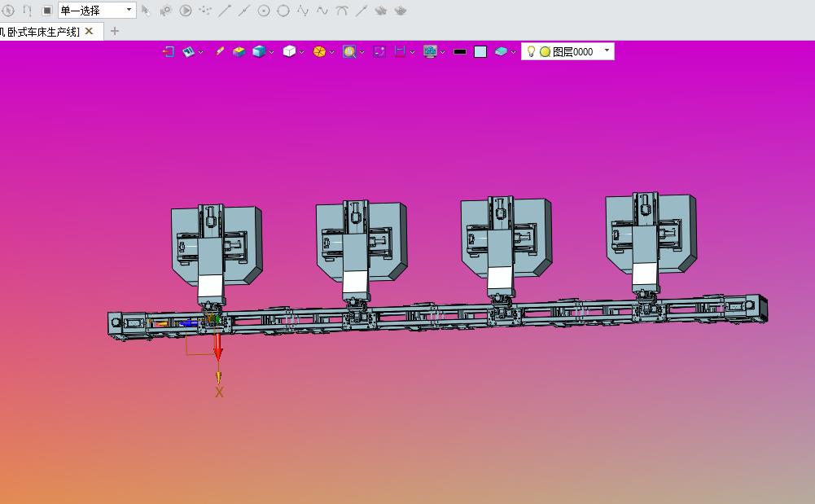Screen dimensions: 815x504
Task: Click the view orientation picture icon
Action: (188, 51)
